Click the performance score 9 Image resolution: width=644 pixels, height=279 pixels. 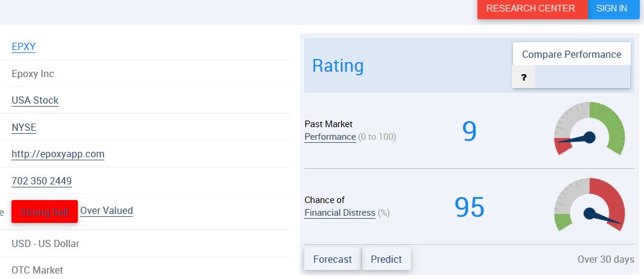(x=469, y=131)
